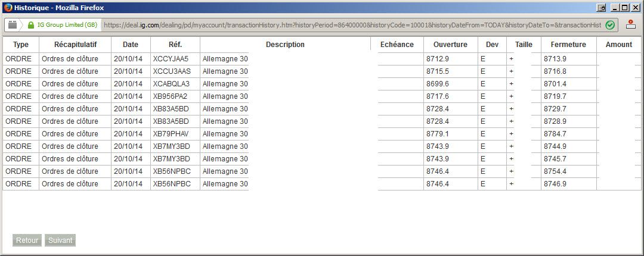Click the Réf. column header
644x256 pixels.
click(x=175, y=45)
